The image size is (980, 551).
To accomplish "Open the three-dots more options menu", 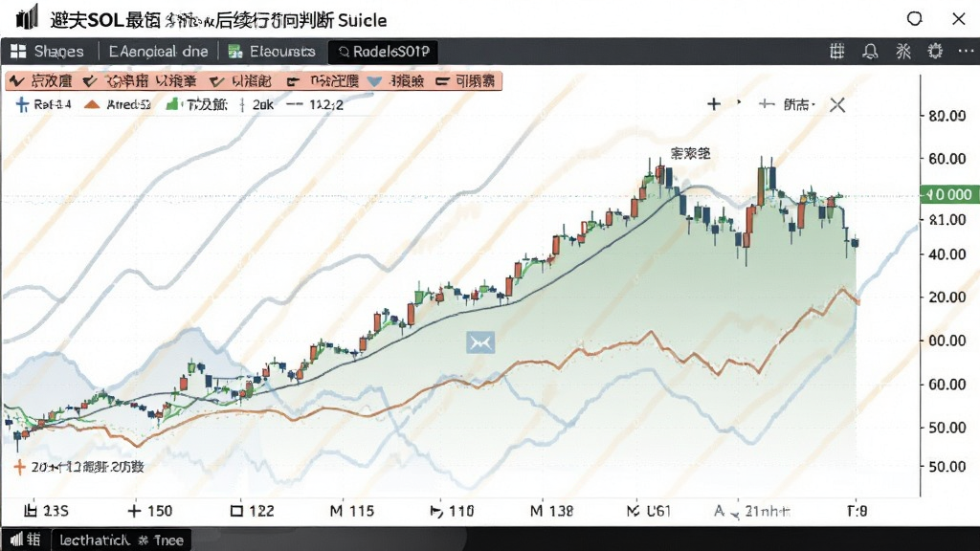I will tap(966, 52).
